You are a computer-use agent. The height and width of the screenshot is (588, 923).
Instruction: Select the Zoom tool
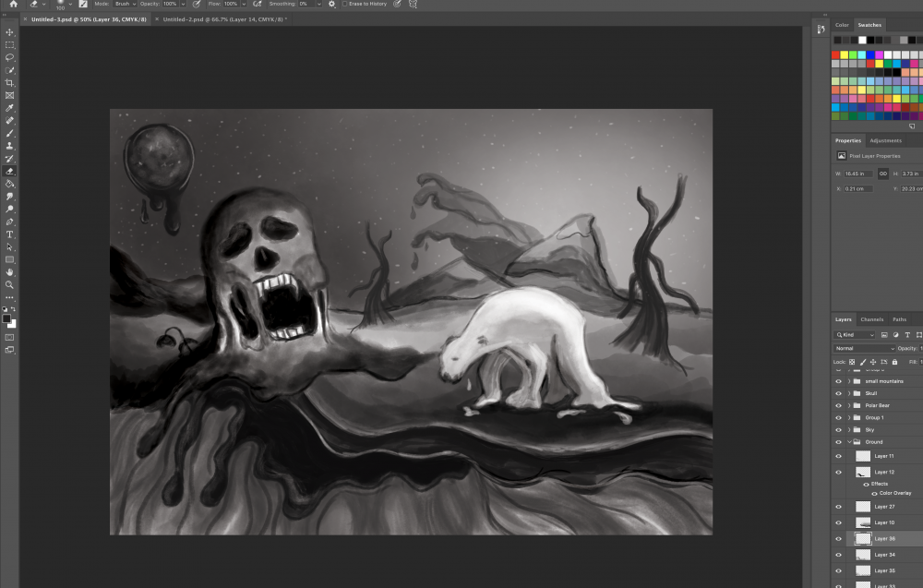pyautogui.click(x=9, y=285)
